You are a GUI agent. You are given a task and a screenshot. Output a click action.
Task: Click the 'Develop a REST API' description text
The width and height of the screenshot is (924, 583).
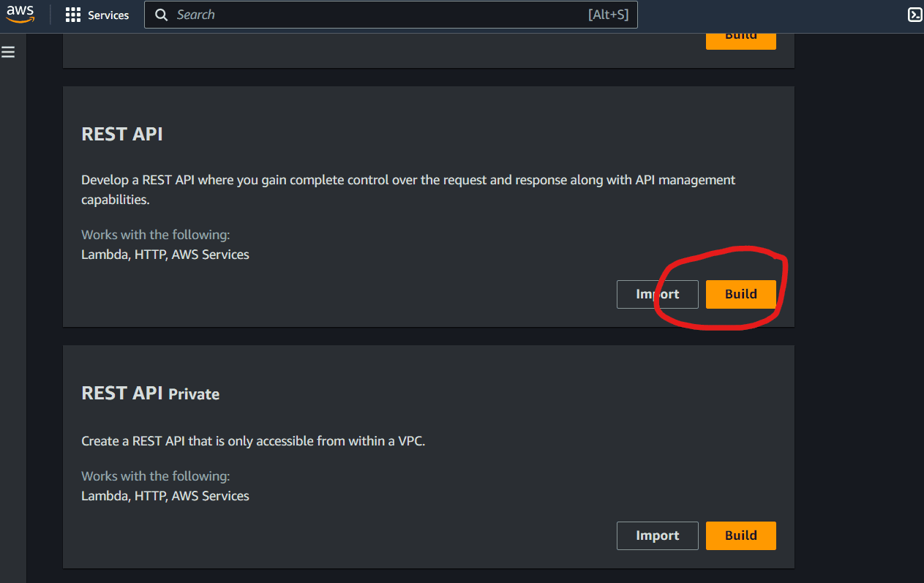[408, 189]
